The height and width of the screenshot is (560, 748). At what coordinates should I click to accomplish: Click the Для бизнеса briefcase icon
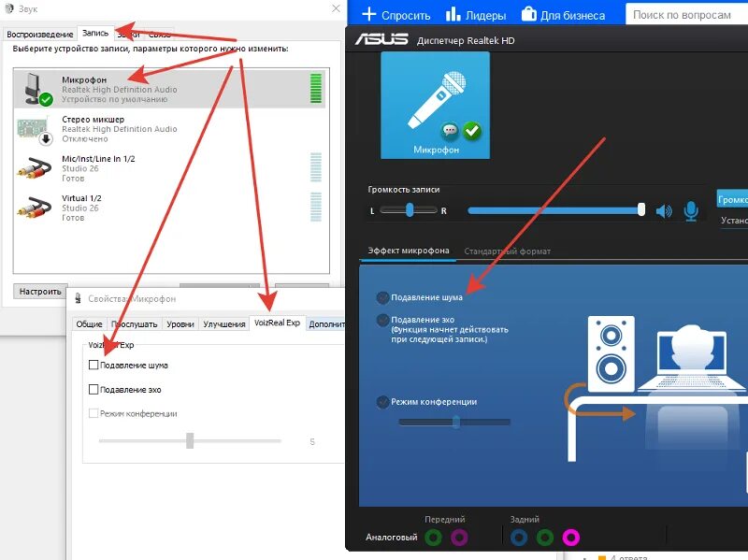[x=528, y=14]
